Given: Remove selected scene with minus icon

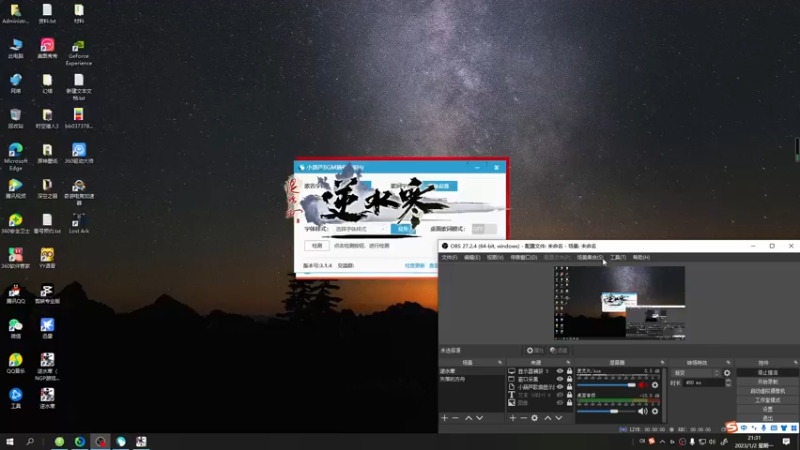Looking at the screenshot, I should [x=456, y=418].
